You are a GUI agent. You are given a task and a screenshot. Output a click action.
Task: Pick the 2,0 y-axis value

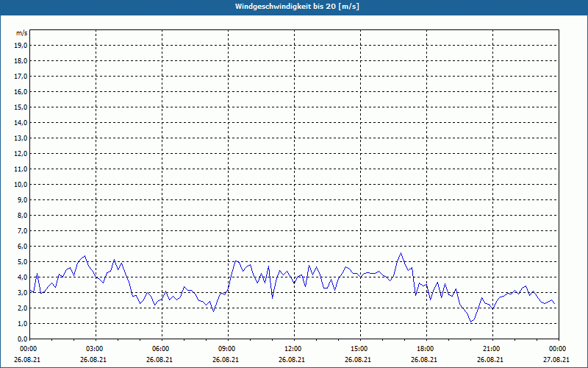tap(22, 308)
